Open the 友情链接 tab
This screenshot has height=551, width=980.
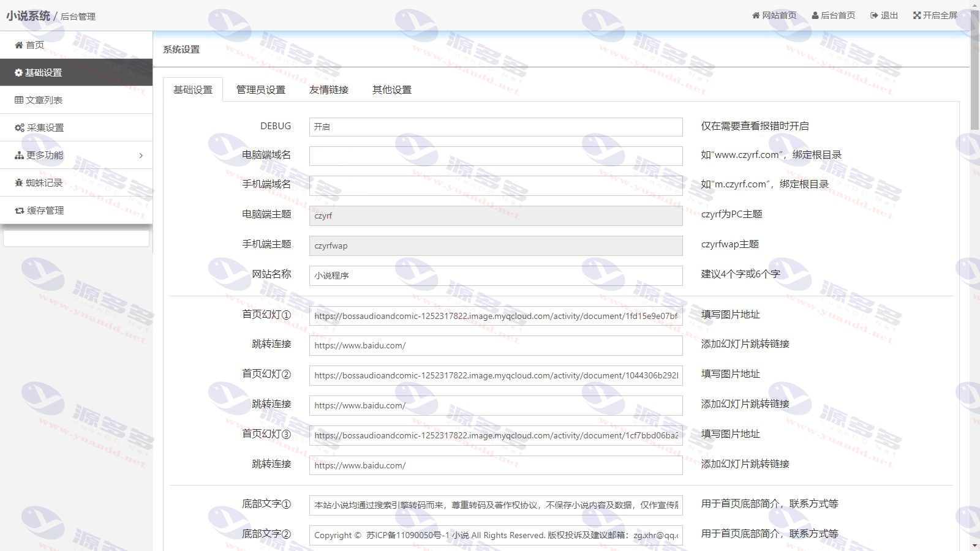click(329, 89)
